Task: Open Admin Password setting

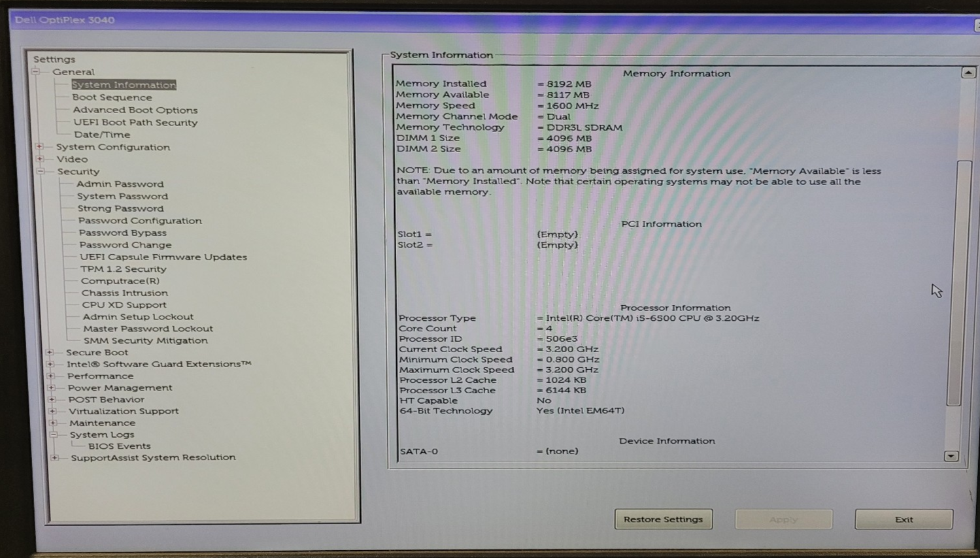Action: point(120,184)
